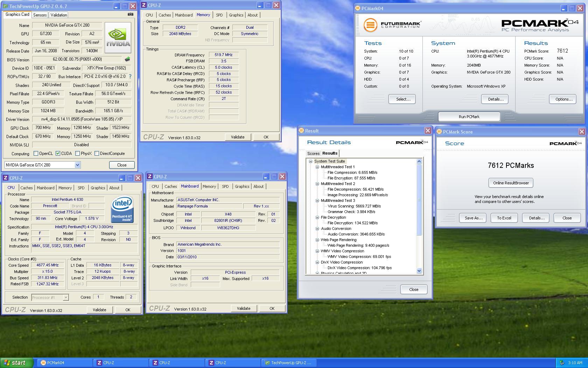This screenshot has width=588, height=368.
Task: Click Save As... in PCMark Score
Action: pos(473,218)
